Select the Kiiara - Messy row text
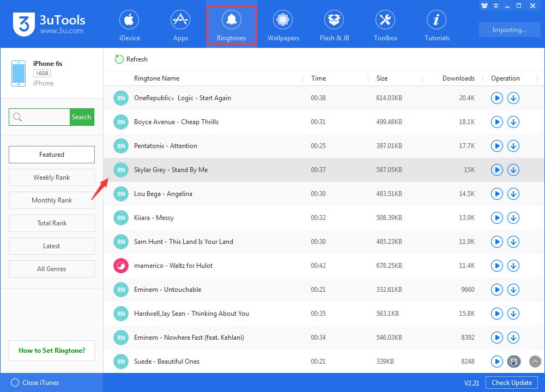This screenshot has width=545, height=392. pos(154,218)
